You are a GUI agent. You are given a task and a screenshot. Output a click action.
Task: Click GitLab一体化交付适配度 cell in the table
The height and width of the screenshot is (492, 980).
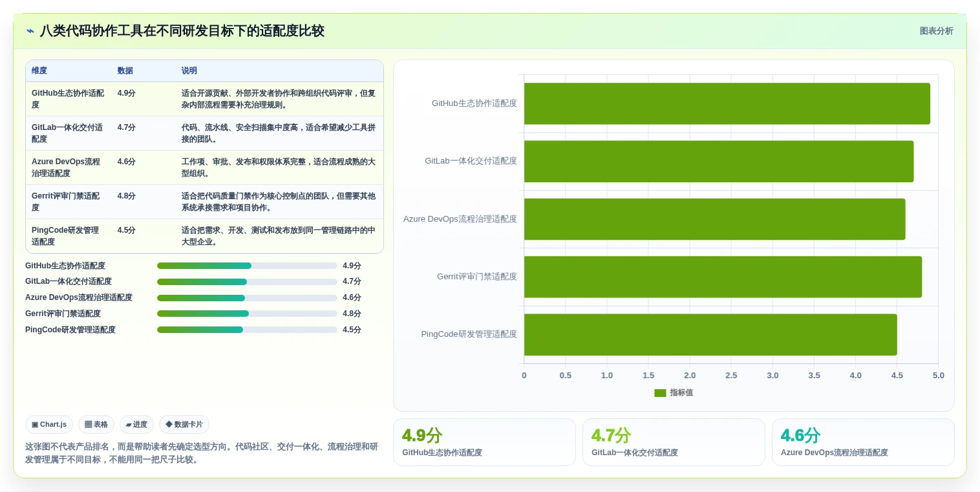pyautogui.click(x=68, y=133)
